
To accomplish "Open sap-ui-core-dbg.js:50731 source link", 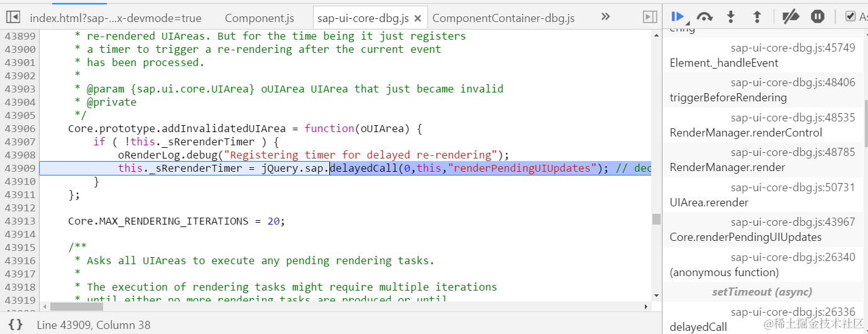I will tap(793, 187).
